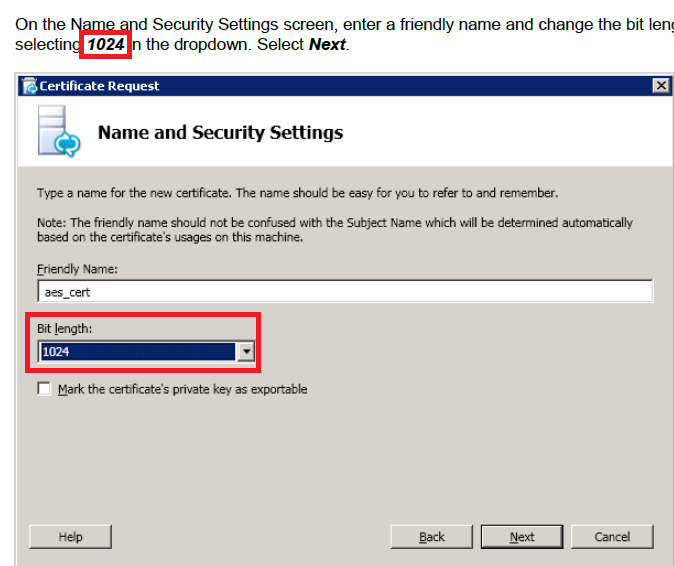Click the Next button in the dialog
The width and height of the screenshot is (674, 566).
(522, 537)
